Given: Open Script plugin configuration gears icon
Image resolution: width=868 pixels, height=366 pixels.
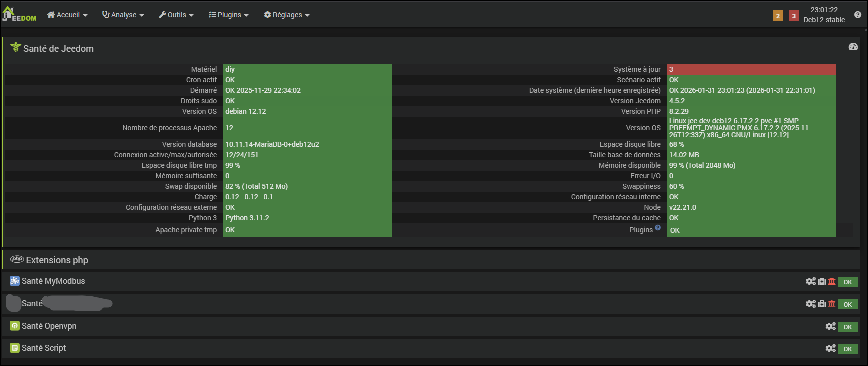Looking at the screenshot, I should 831,348.
